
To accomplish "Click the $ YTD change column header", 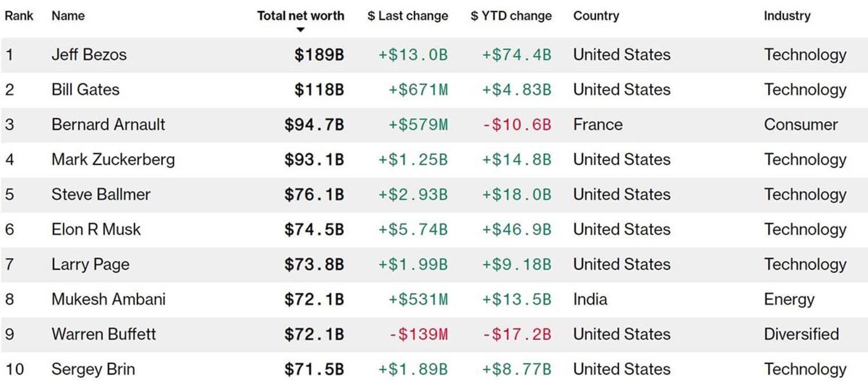I will 511,16.
